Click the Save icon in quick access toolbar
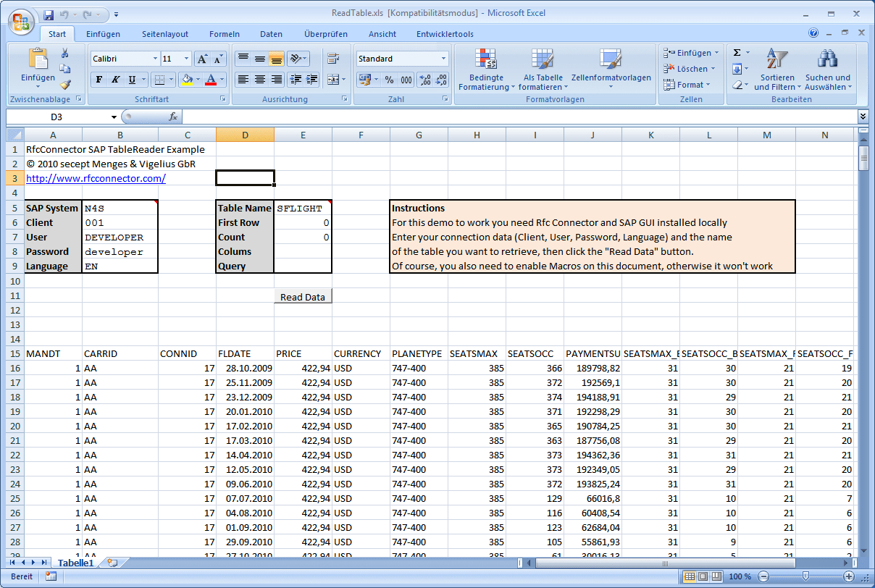The width and height of the screenshot is (875, 588). click(x=49, y=14)
